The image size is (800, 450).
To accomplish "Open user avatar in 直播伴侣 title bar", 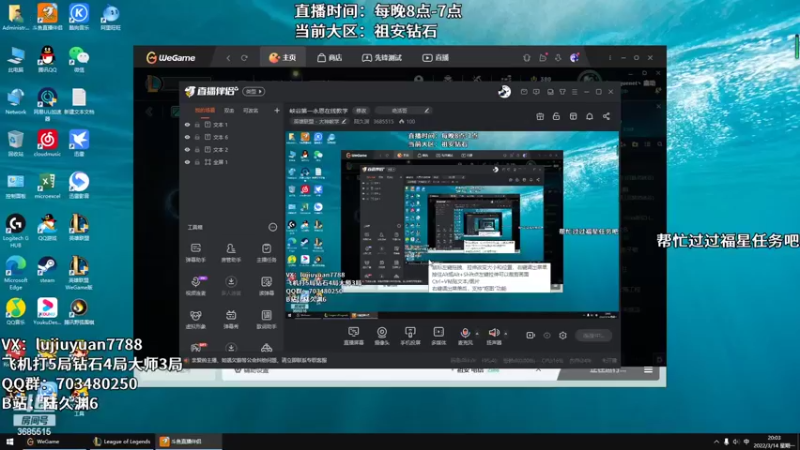I will coord(504,92).
